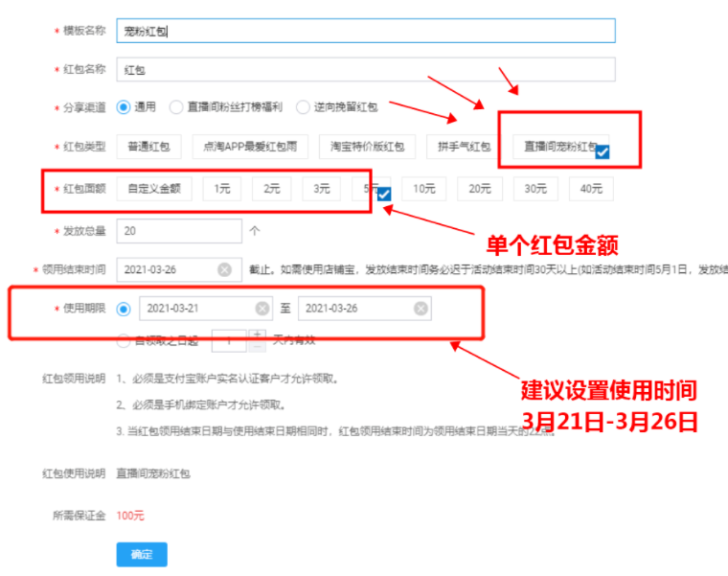
Task: Clear the 2021-03-21 start date
Action: coord(262,309)
